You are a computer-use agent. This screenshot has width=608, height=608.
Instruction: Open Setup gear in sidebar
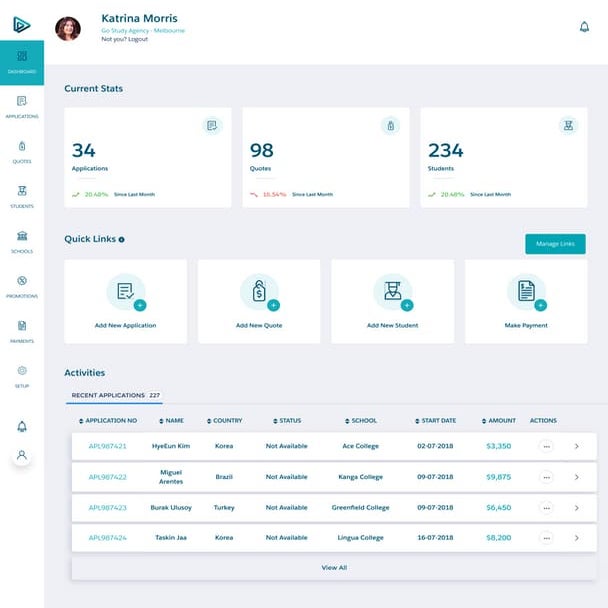21,375
